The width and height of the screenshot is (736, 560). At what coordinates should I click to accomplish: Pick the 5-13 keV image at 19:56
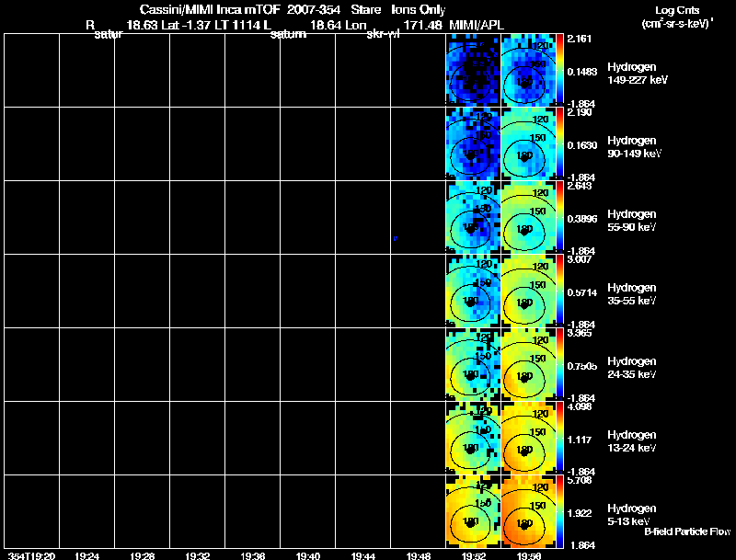(x=528, y=511)
